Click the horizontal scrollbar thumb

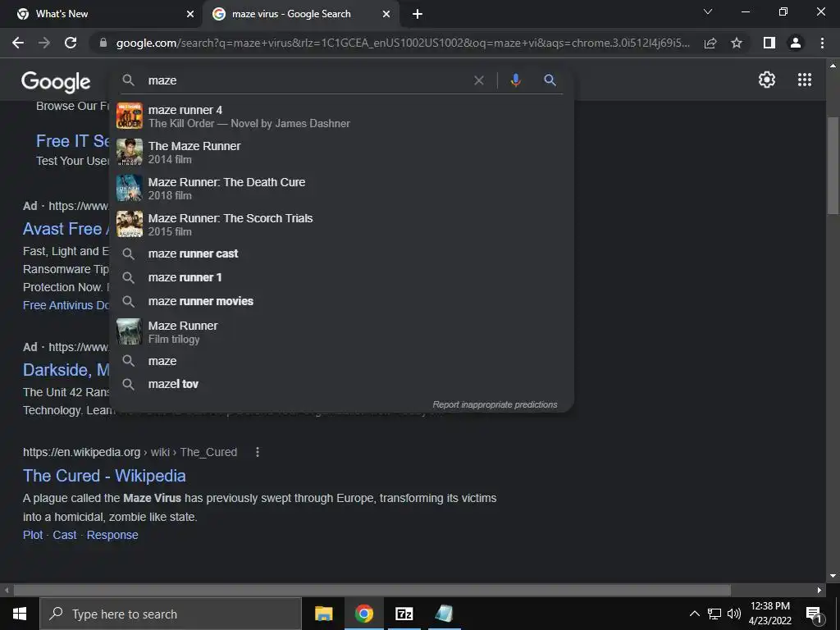pos(372,590)
